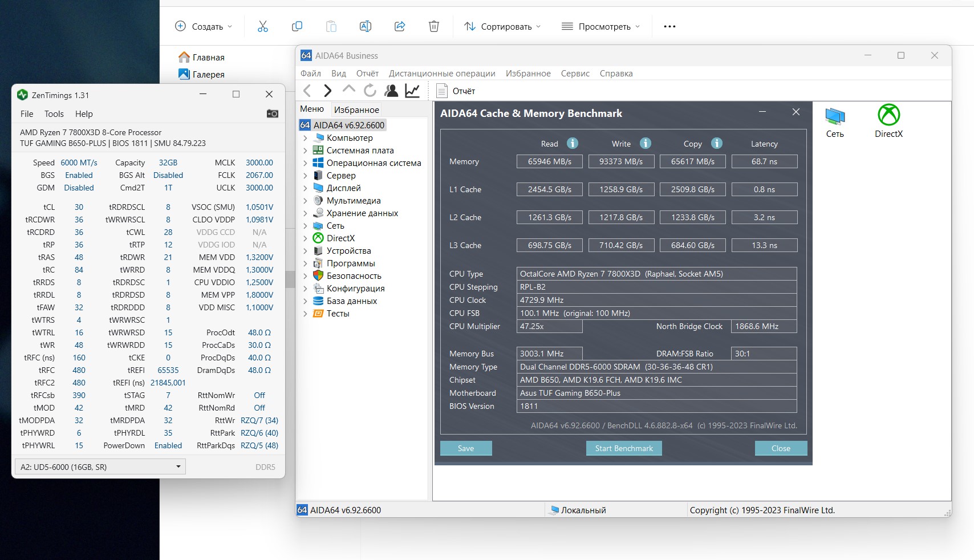Select the DirectX tree item
This screenshot has width=974, height=560.
[340, 238]
